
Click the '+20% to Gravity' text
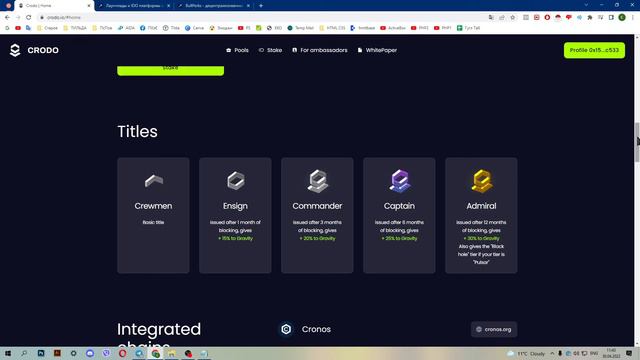pos(318,238)
